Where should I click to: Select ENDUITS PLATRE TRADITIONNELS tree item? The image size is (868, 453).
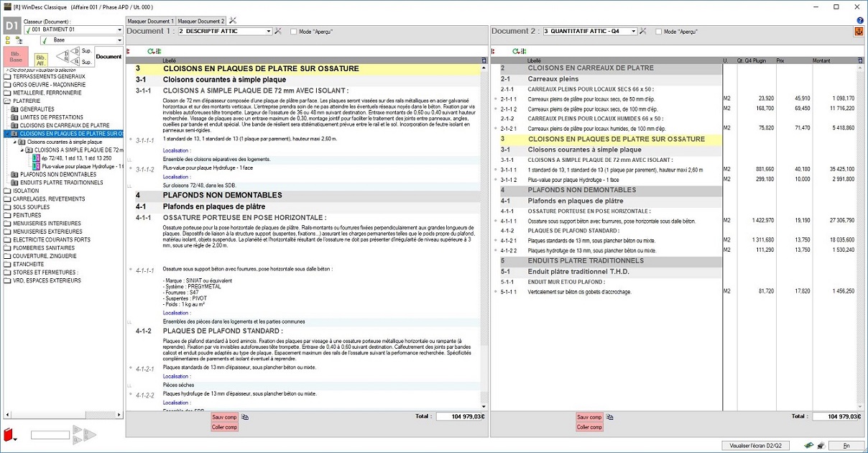click(57, 183)
